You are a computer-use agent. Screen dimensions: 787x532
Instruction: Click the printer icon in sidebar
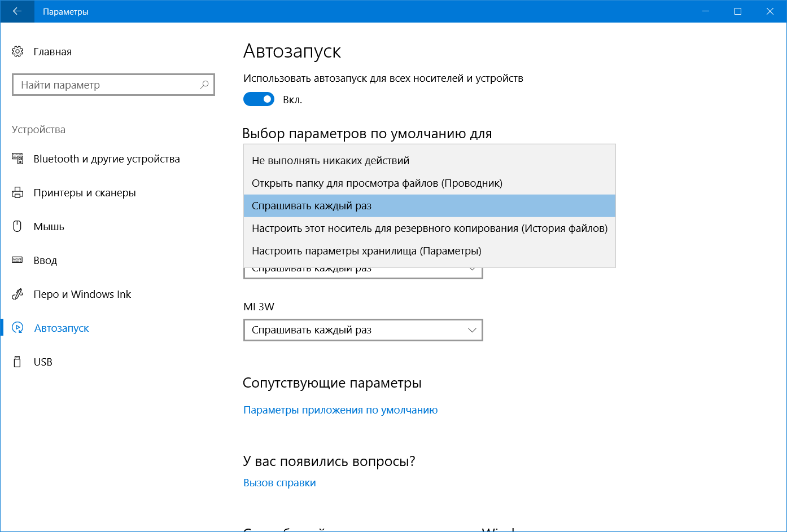coord(18,193)
